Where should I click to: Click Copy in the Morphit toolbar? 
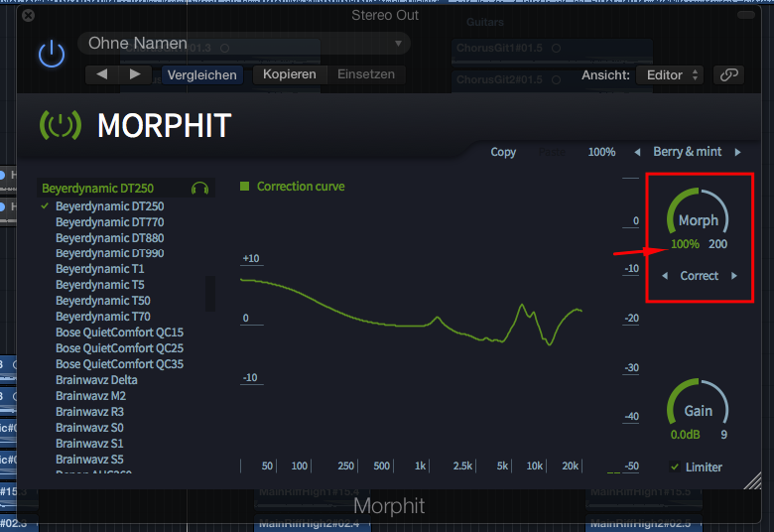(x=503, y=152)
